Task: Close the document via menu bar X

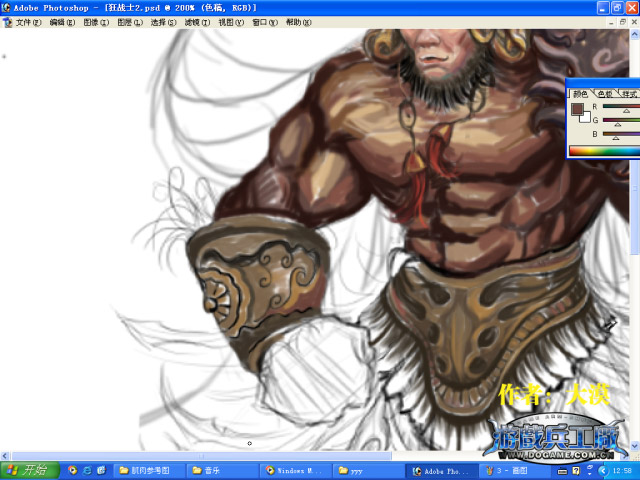Action: tap(634, 22)
